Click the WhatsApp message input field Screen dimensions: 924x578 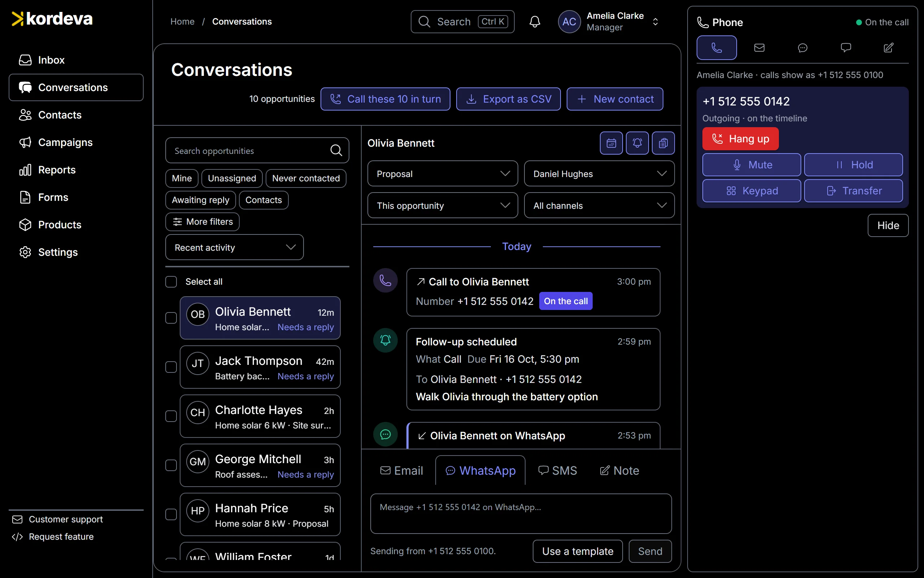coord(521,514)
